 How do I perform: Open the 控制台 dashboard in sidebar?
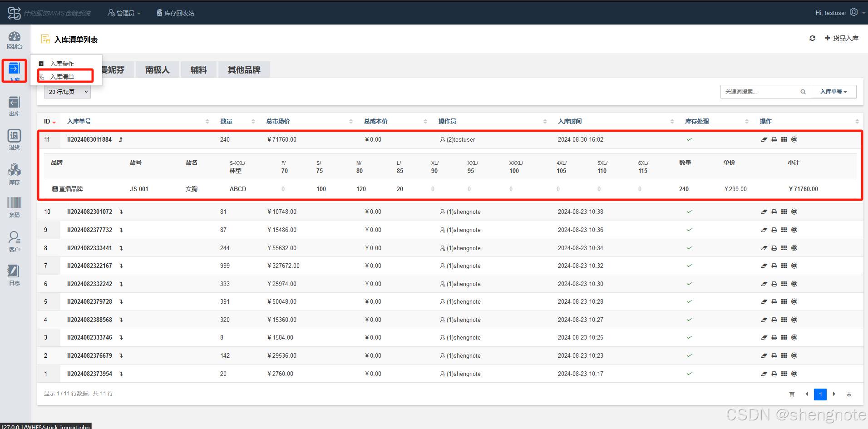[15, 40]
